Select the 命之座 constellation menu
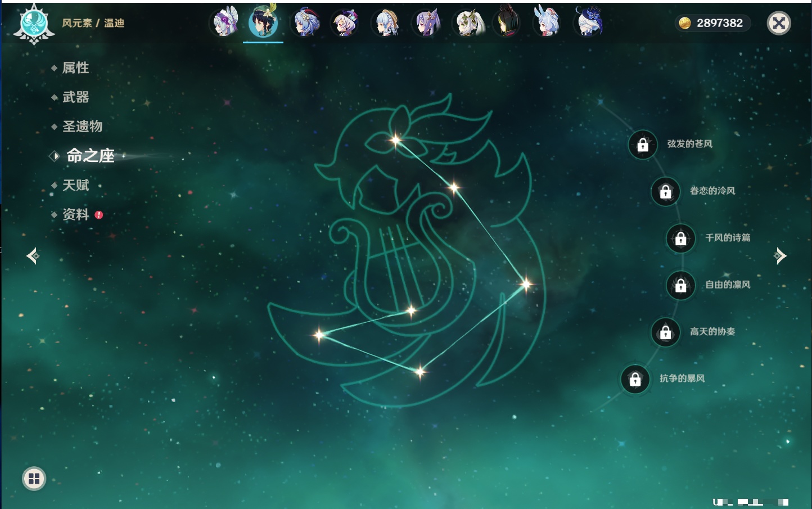 pos(90,156)
